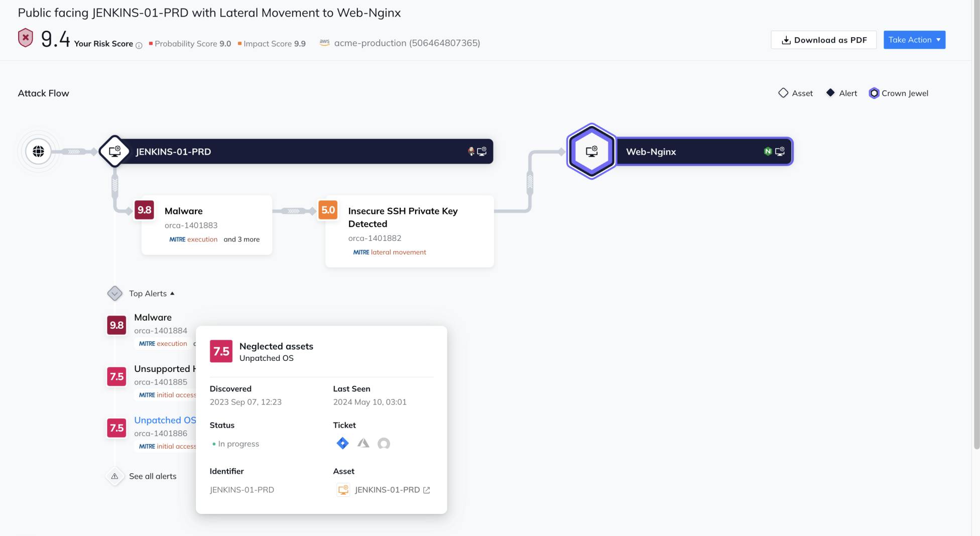The height and width of the screenshot is (536, 980).
Task: Click the See all alerts warning icon
Action: (x=115, y=476)
